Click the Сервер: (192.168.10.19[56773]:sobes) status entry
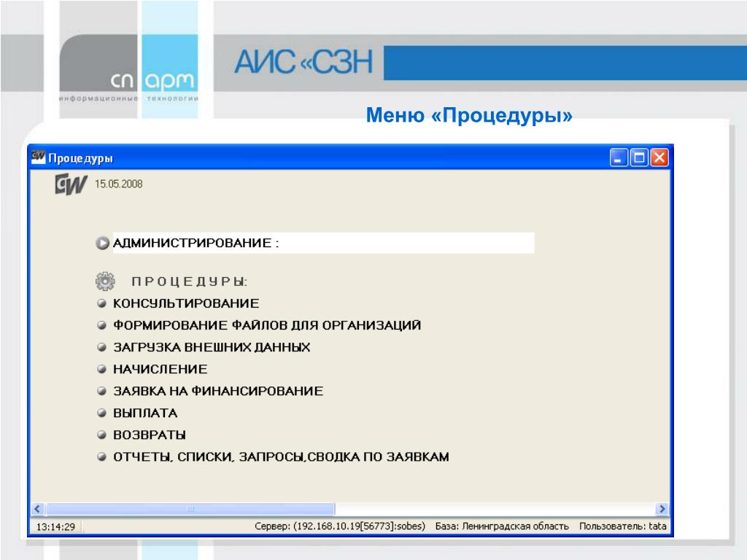747x560 pixels. point(340,526)
